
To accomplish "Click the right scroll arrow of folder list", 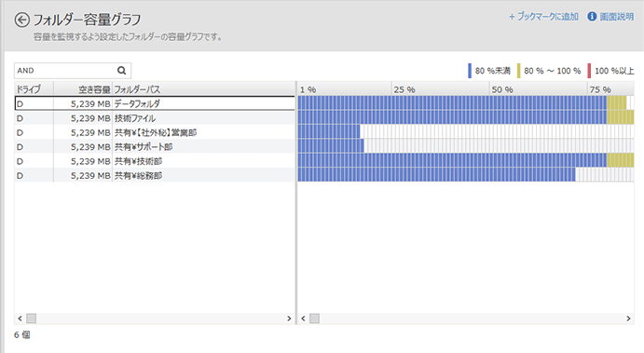I will click(289, 319).
